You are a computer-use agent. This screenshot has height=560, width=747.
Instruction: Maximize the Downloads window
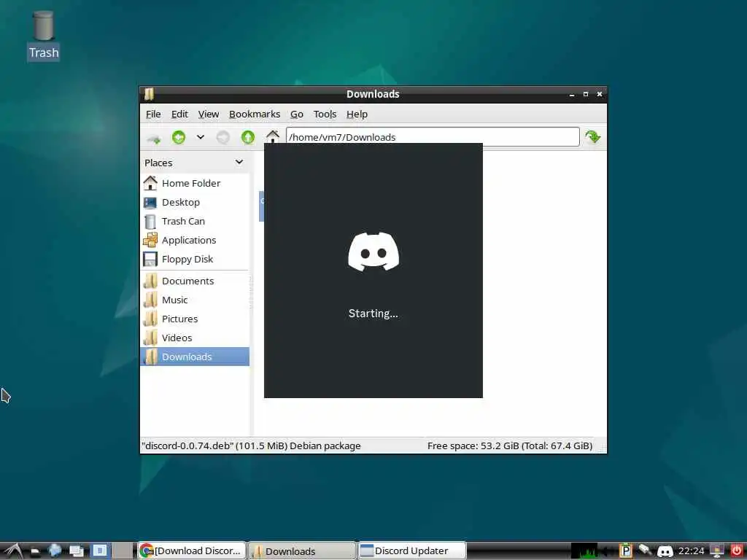tap(586, 94)
